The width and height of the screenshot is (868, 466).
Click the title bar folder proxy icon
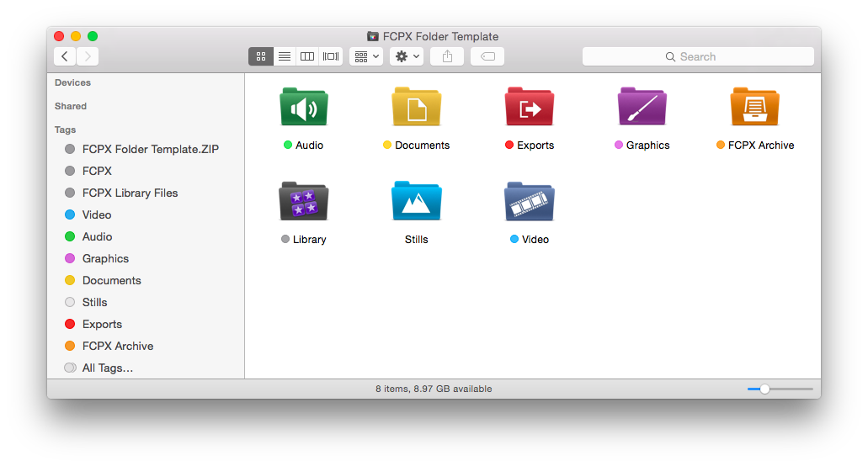(373, 36)
